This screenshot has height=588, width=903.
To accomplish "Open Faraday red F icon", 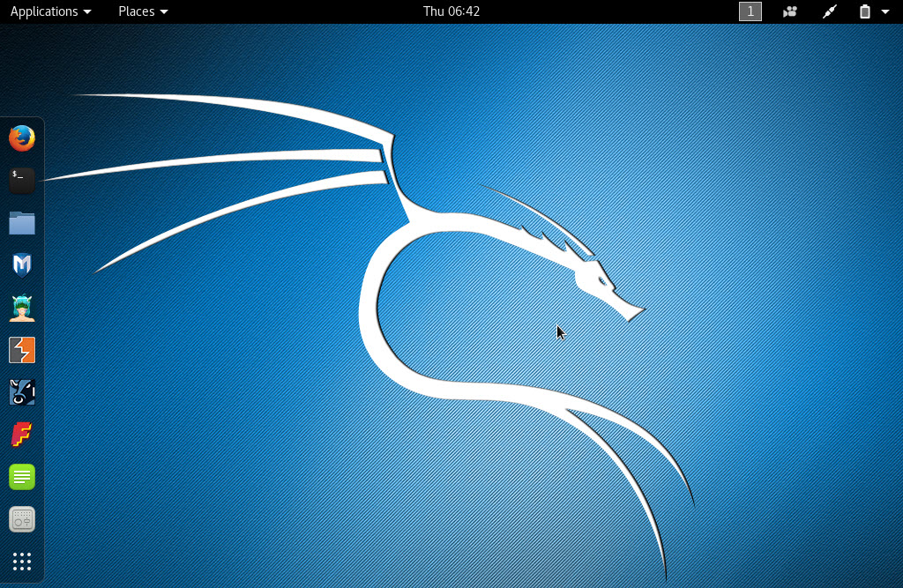I will click(22, 435).
